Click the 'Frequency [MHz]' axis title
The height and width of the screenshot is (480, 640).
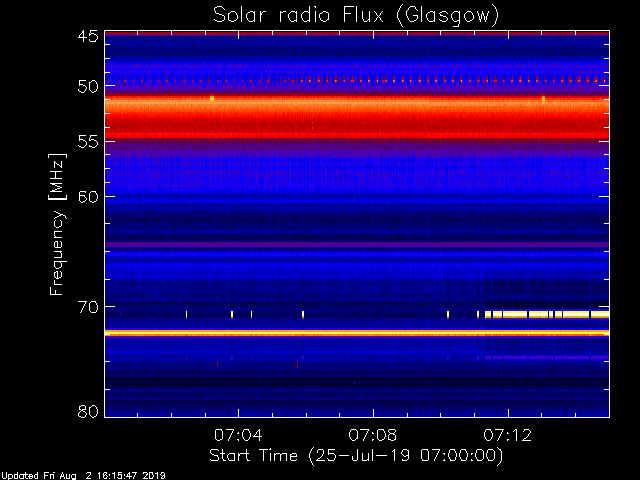click(58, 224)
